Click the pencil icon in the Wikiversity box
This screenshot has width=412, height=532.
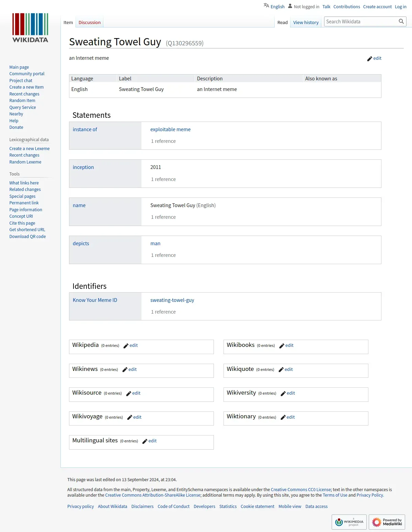(283, 394)
